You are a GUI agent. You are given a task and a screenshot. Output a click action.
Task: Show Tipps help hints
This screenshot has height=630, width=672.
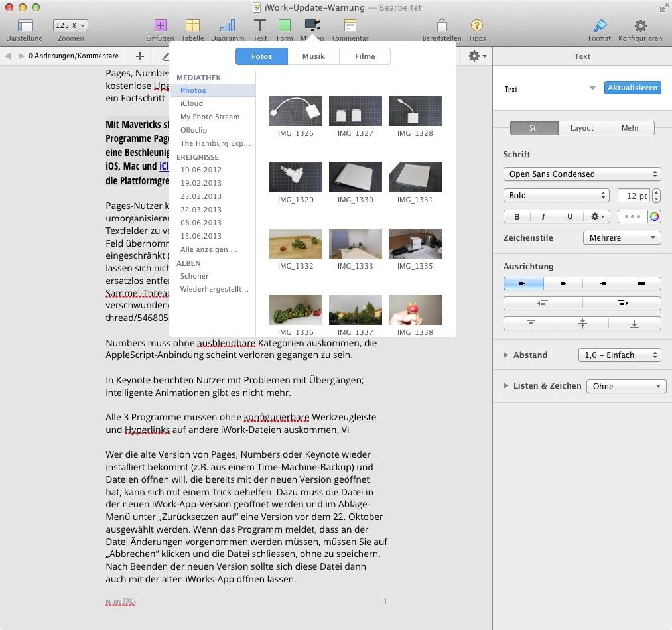[x=476, y=25]
